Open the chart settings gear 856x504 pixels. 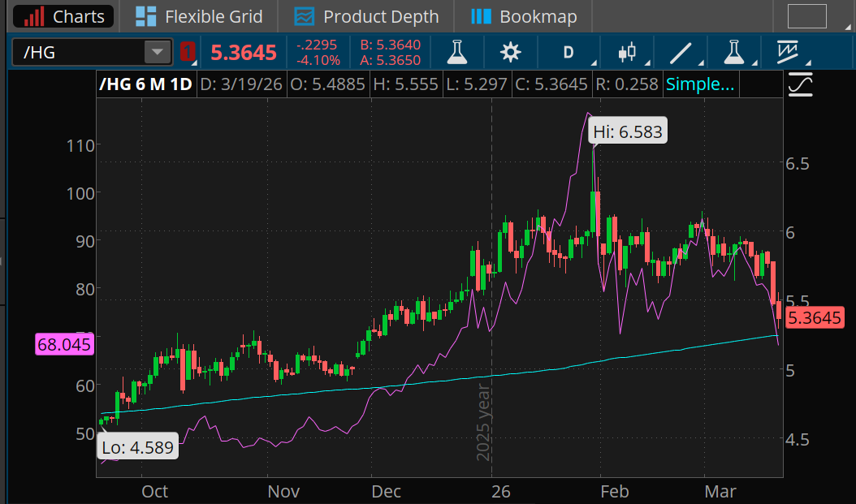tap(510, 51)
